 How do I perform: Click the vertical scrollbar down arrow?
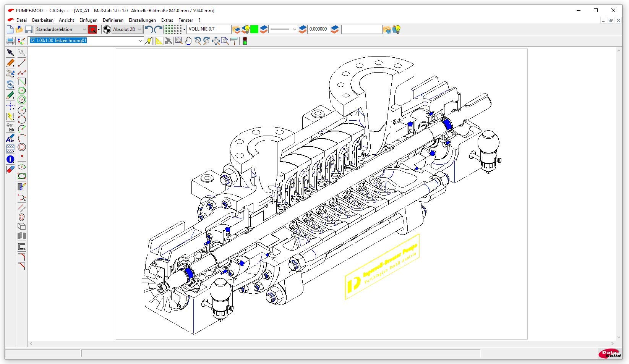[619, 338]
